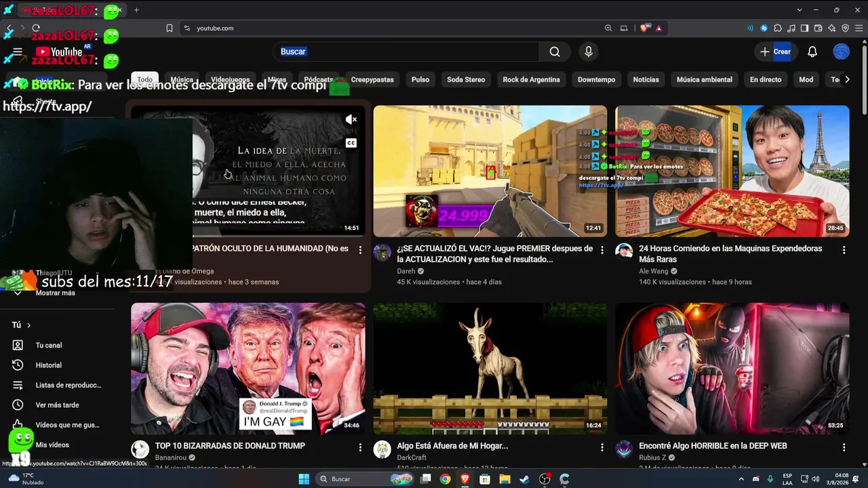Open the Windows Start menu
868x488 pixels.
pyautogui.click(x=304, y=479)
